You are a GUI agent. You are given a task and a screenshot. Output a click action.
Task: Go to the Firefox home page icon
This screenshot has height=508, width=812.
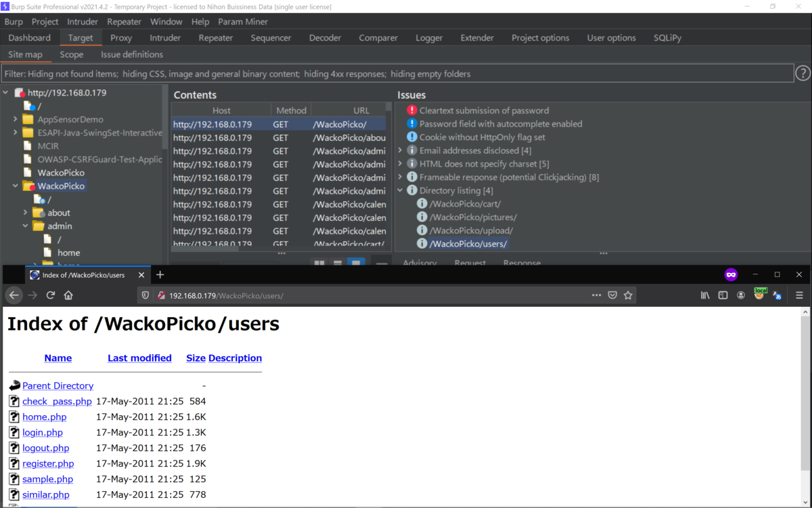tap(68, 295)
